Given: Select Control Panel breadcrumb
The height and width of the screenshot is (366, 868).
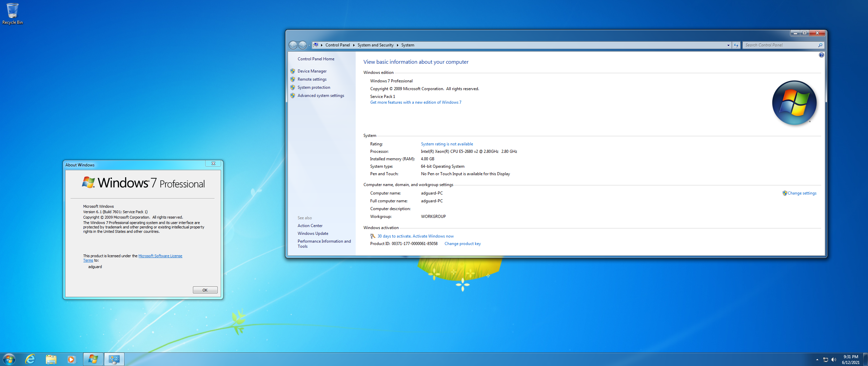Looking at the screenshot, I should [x=337, y=45].
